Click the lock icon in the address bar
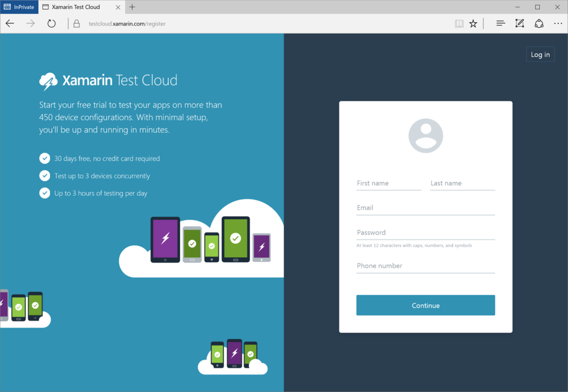 click(77, 23)
